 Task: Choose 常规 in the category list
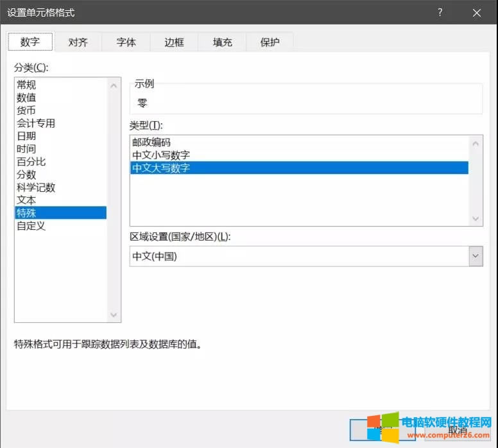[x=26, y=85]
